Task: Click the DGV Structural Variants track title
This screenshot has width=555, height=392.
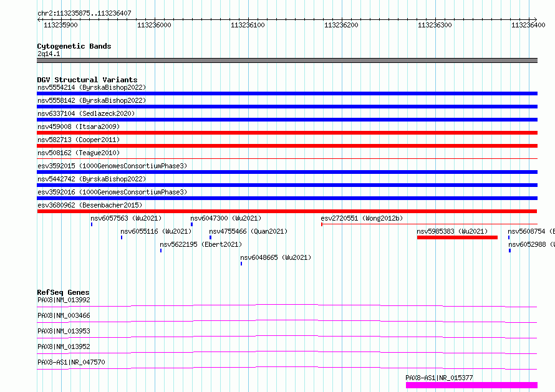Action: click(87, 80)
